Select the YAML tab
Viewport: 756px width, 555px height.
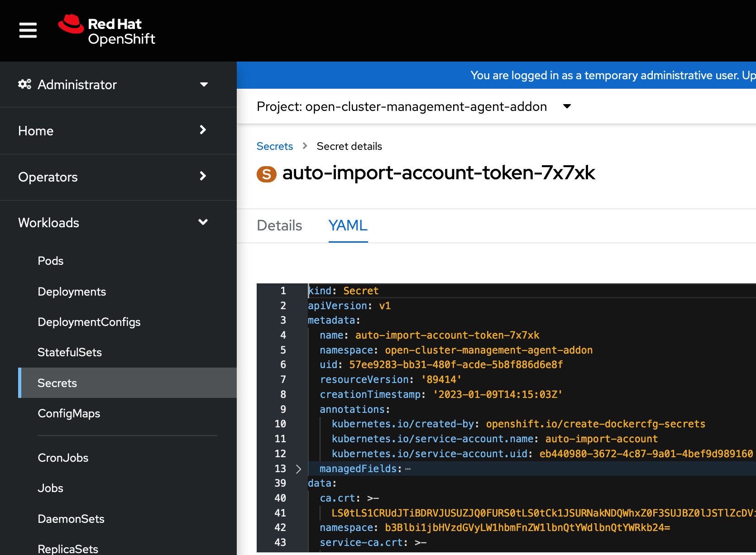(x=348, y=225)
